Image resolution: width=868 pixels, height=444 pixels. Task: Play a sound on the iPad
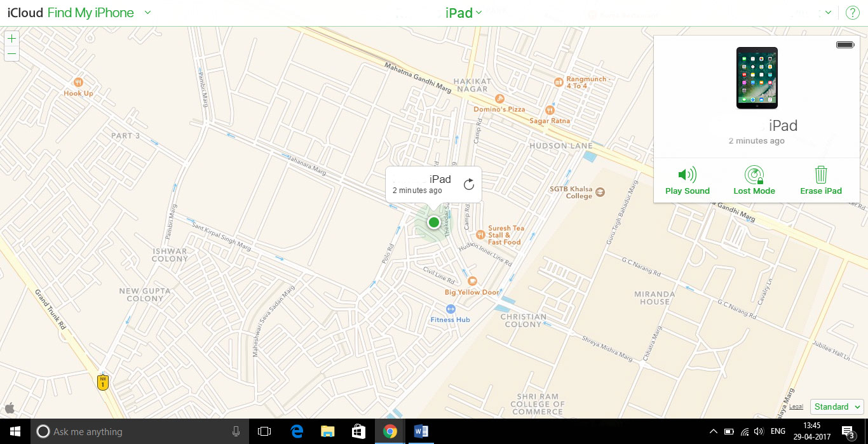[688, 180]
